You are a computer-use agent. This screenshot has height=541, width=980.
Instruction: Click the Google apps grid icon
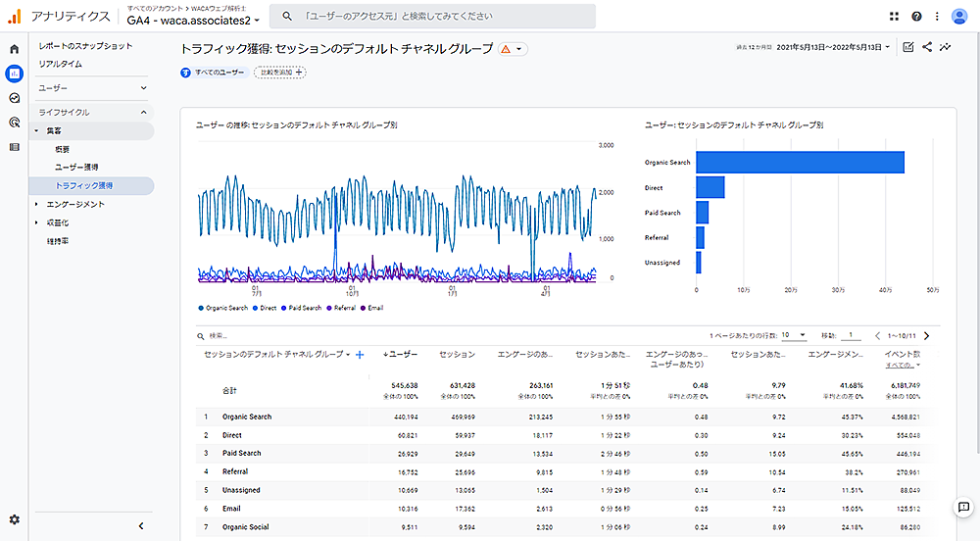coord(894,17)
